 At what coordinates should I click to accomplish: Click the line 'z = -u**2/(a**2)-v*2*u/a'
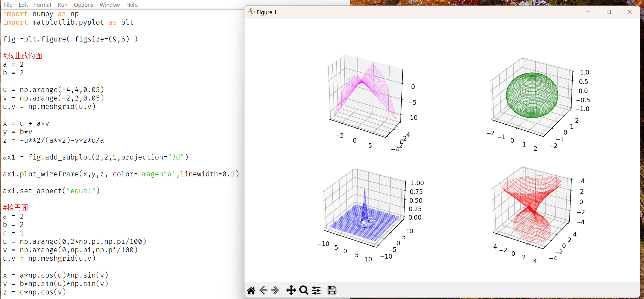click(54, 141)
